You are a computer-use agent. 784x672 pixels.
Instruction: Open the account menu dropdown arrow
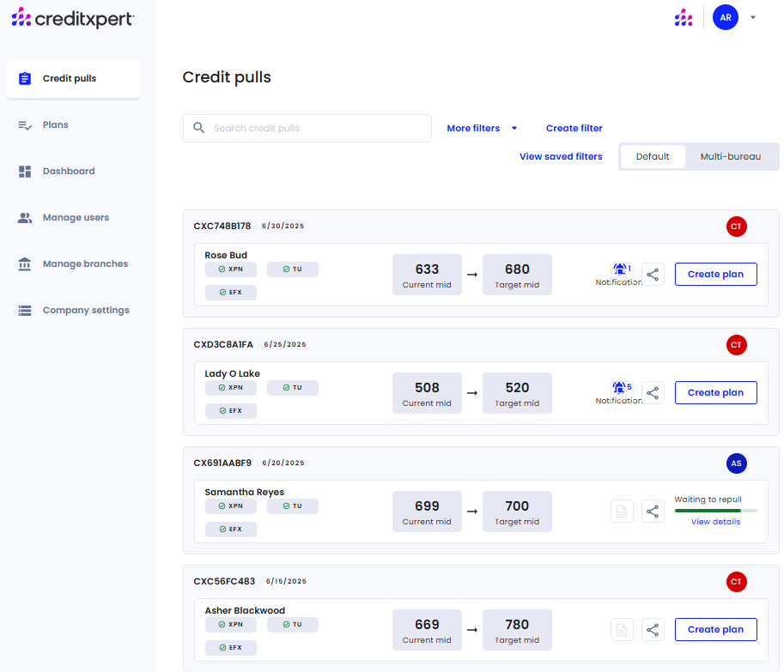coord(753,17)
